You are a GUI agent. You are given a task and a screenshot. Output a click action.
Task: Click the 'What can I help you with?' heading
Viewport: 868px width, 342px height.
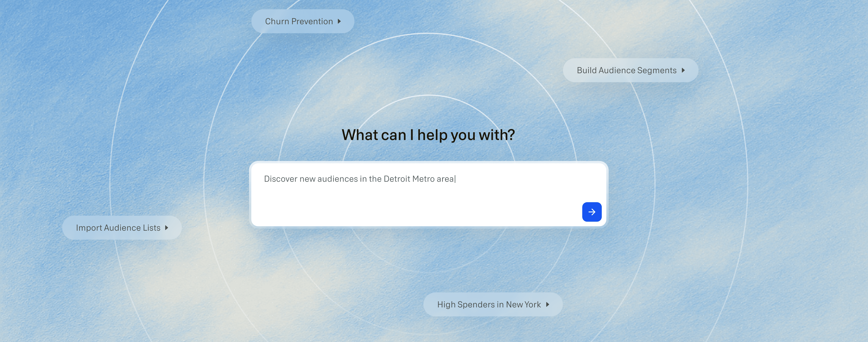(428, 135)
